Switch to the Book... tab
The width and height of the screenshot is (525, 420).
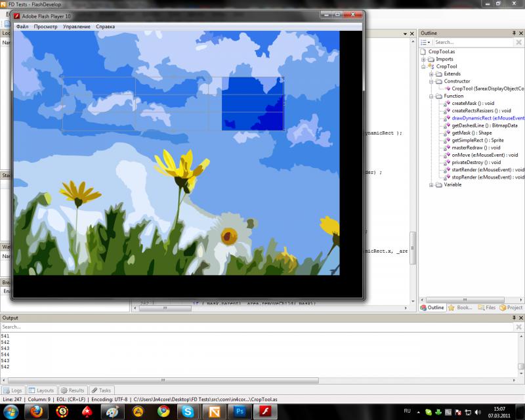click(461, 308)
